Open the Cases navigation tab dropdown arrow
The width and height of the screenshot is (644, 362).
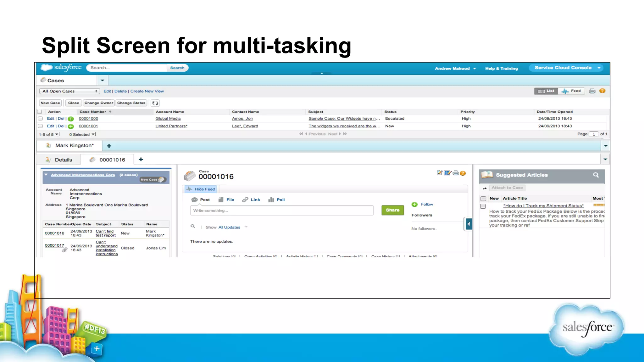click(102, 81)
